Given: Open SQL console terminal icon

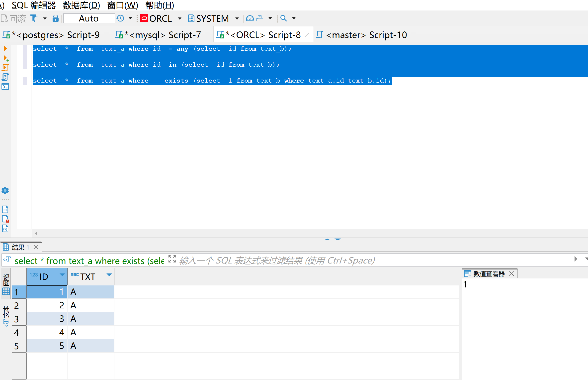Looking at the screenshot, I should click(5, 87).
